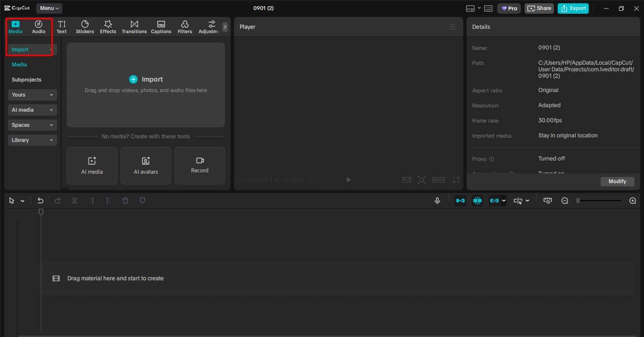644x337 pixels.
Task: Switch to the Audio tab
Action: tap(39, 27)
